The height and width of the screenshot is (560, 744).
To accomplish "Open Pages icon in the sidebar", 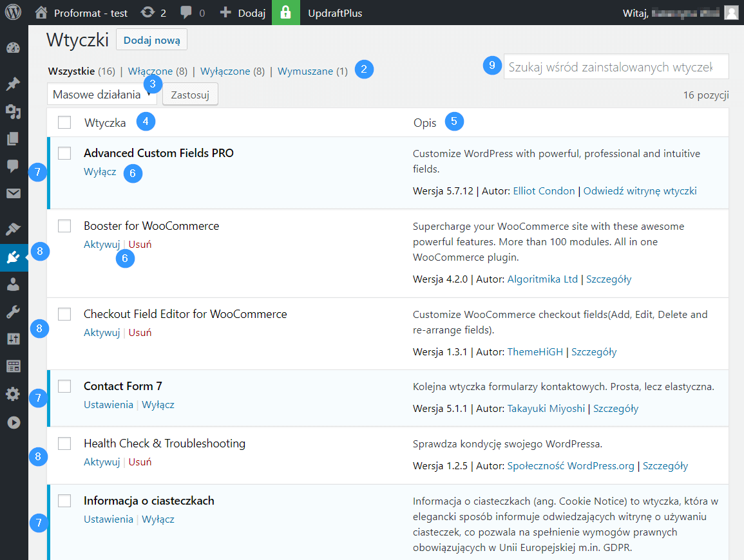I will click(x=14, y=138).
